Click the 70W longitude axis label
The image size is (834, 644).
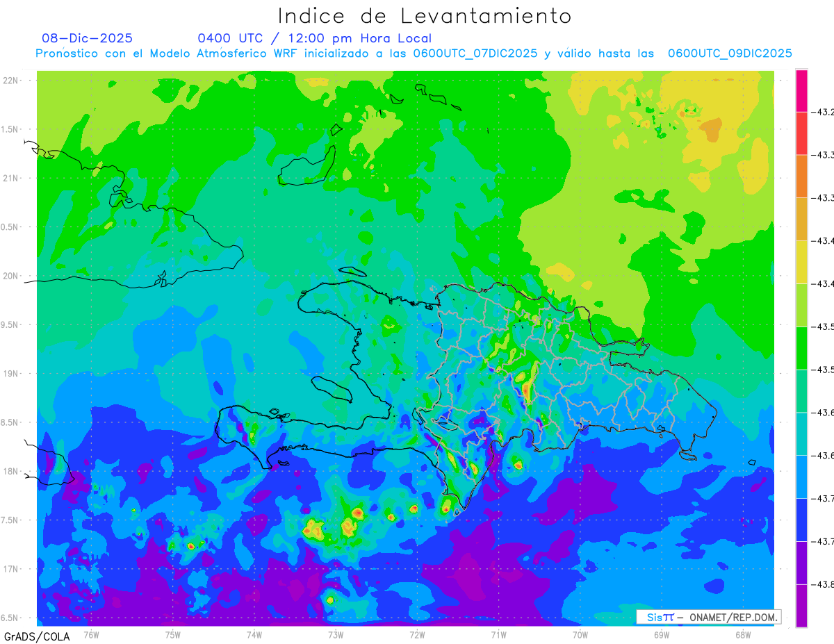pos(580,634)
